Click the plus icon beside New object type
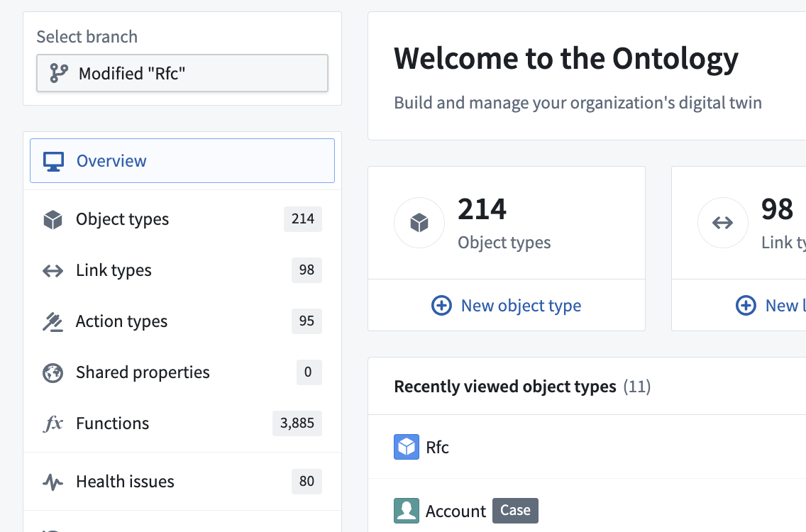 441,305
